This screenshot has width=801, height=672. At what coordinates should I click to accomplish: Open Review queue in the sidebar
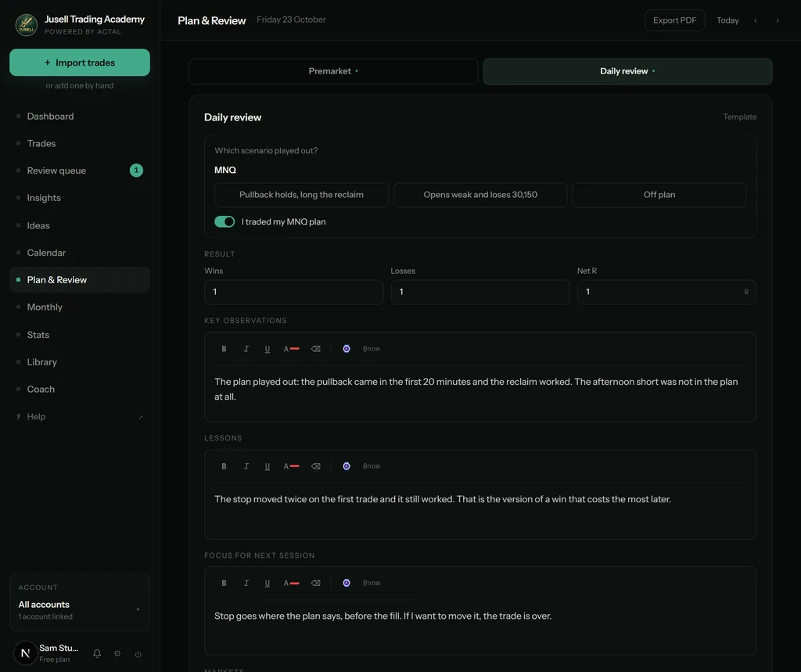(80, 171)
